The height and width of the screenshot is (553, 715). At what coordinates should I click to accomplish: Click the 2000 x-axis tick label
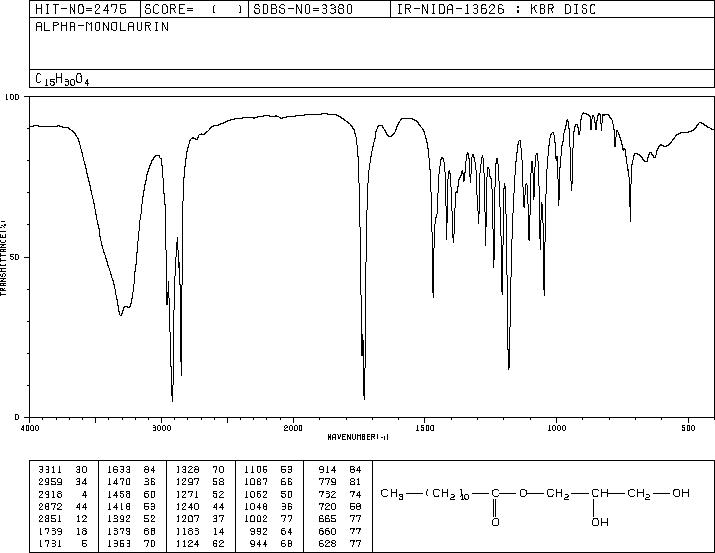click(x=293, y=428)
